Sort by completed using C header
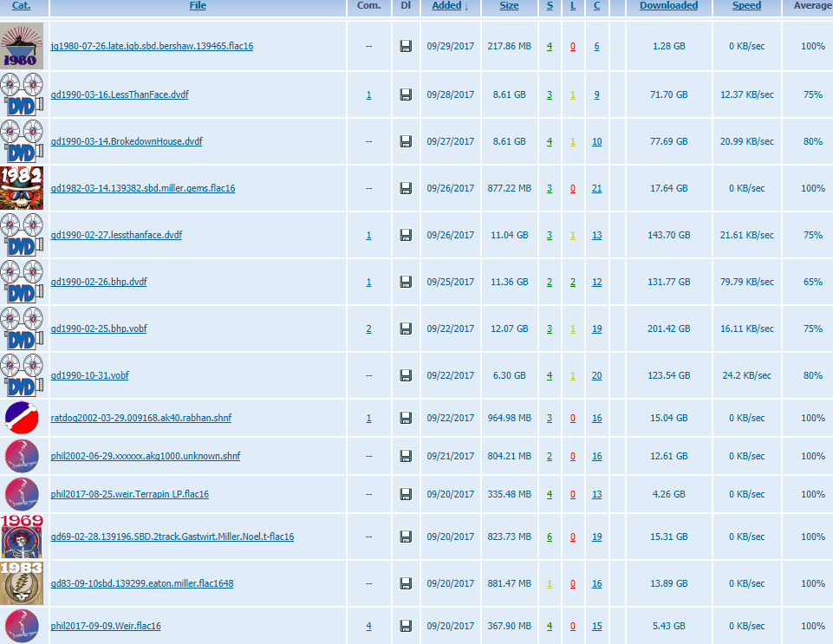The image size is (833, 644). (x=596, y=5)
